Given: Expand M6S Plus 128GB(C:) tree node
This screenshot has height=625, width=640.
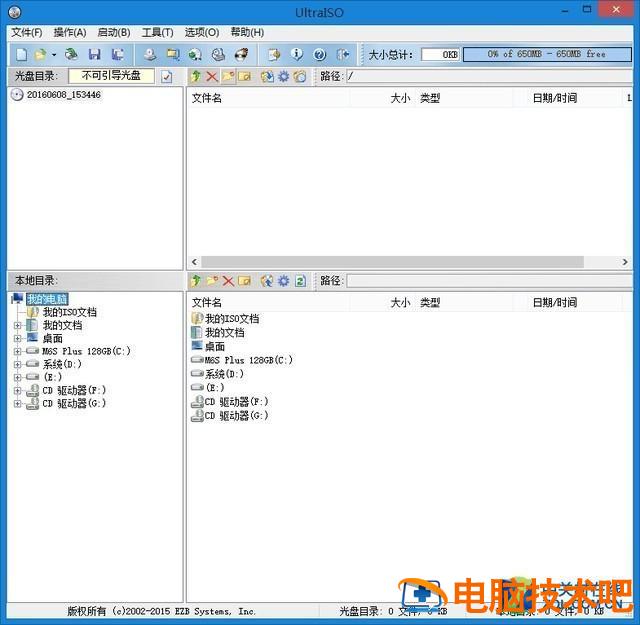Looking at the screenshot, I should (17, 351).
